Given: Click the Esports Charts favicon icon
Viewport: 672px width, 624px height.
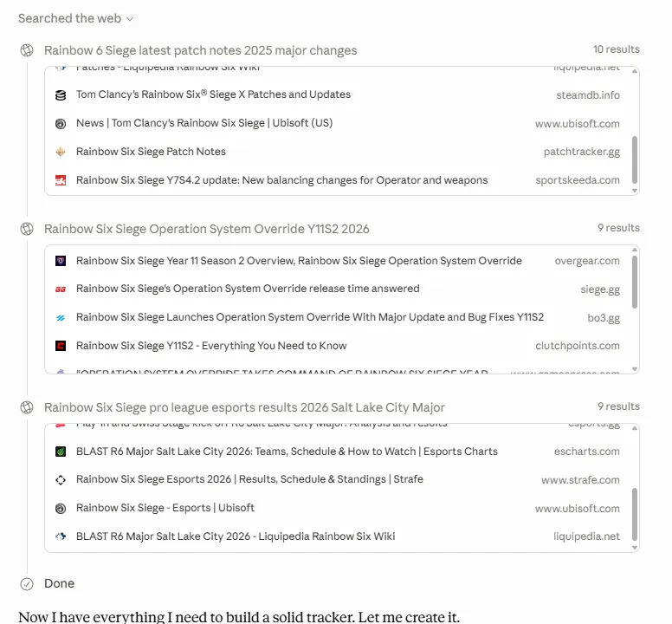Looking at the screenshot, I should pos(61,452).
